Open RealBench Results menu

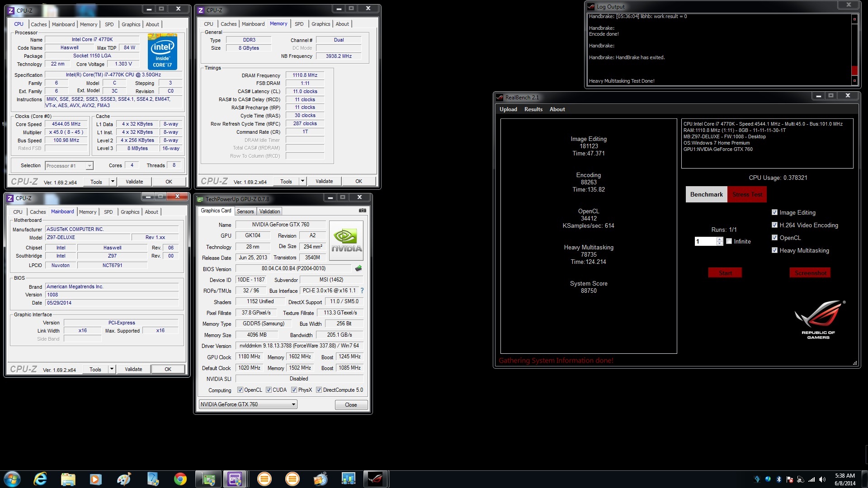coord(533,109)
